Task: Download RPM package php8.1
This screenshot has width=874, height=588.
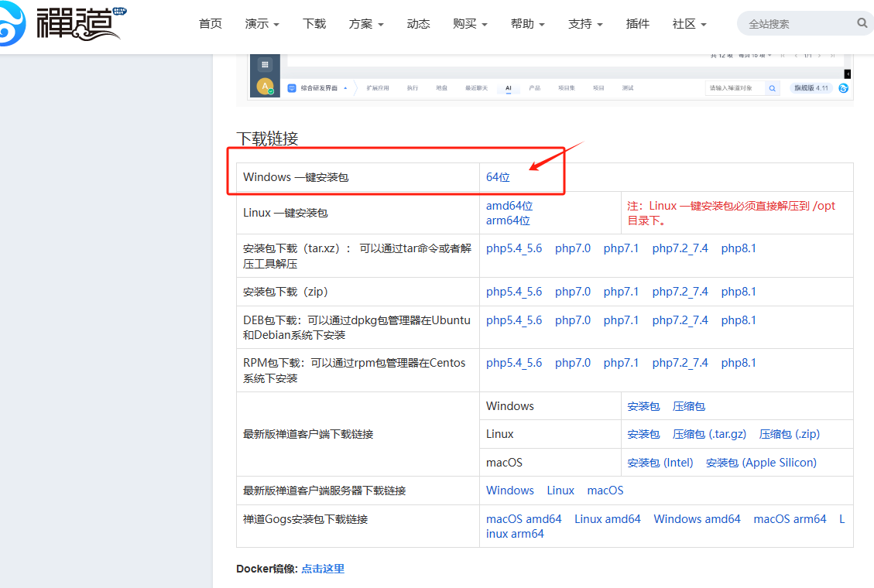Action: [739, 363]
